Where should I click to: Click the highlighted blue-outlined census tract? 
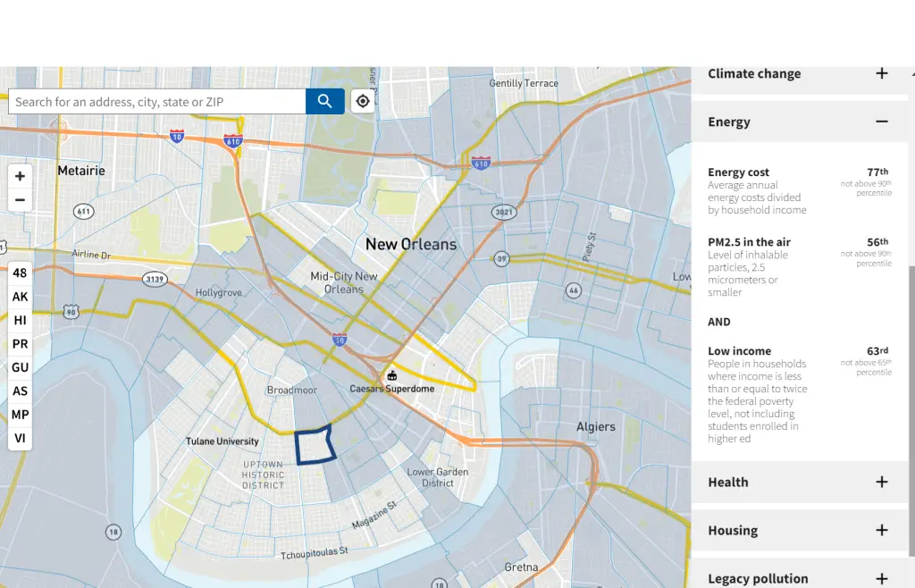click(315, 445)
